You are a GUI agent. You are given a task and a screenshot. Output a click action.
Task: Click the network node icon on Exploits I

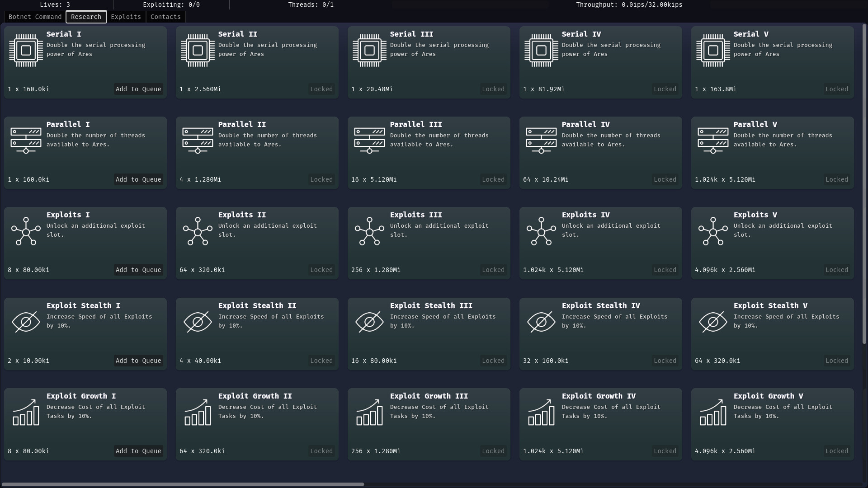pyautogui.click(x=26, y=231)
